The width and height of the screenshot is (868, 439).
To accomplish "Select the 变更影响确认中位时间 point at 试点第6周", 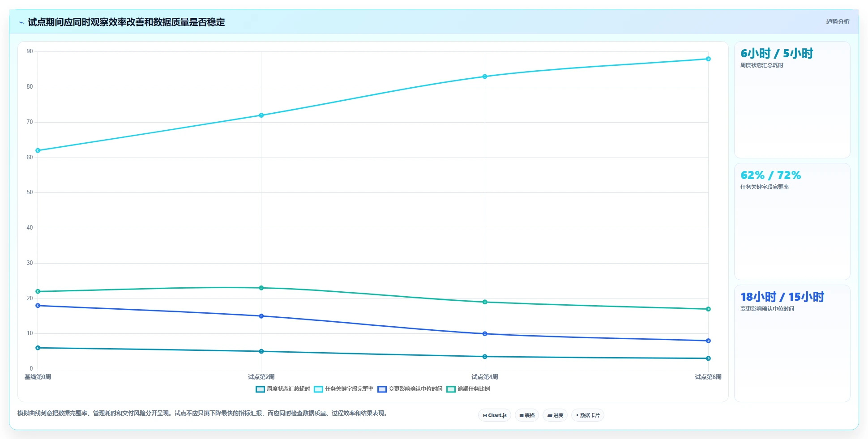I will coord(708,341).
